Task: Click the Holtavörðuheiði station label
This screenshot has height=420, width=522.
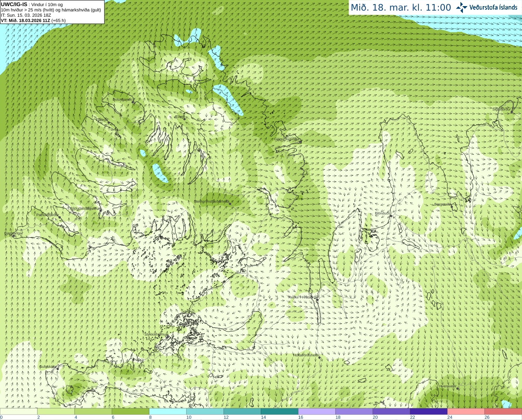Action: (x=306, y=355)
